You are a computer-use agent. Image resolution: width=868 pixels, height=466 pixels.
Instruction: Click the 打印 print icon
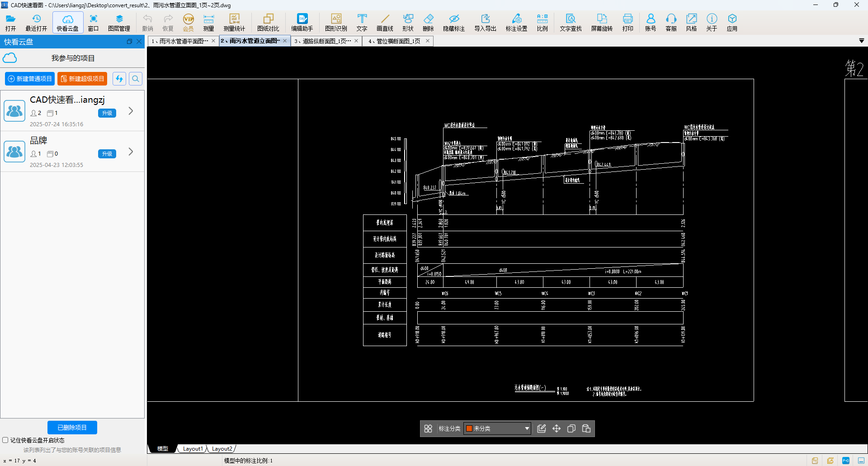[627, 22]
